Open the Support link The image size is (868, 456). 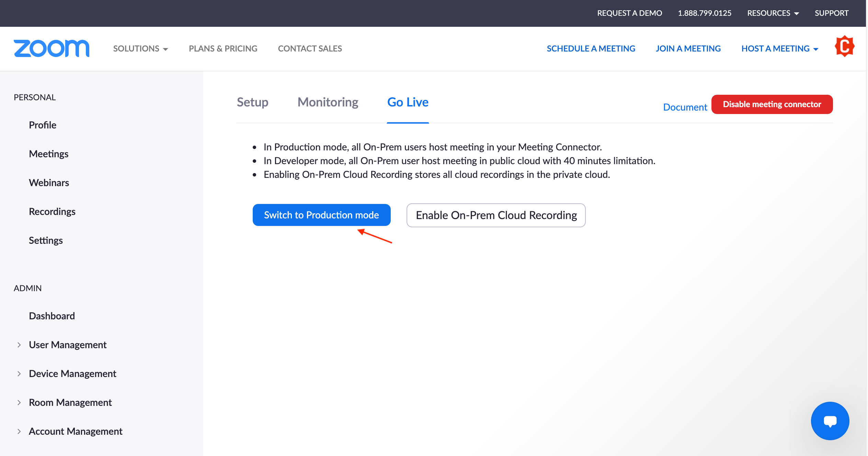[831, 13]
